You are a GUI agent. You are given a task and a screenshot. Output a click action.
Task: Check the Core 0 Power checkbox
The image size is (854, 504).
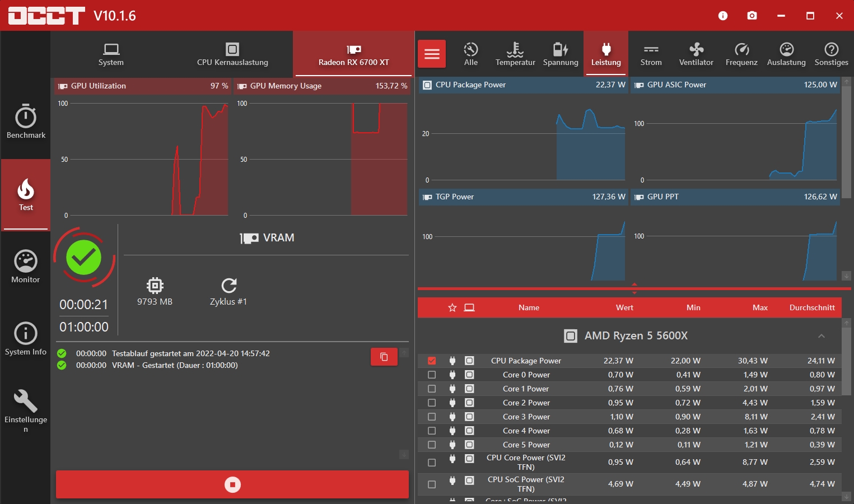click(432, 375)
